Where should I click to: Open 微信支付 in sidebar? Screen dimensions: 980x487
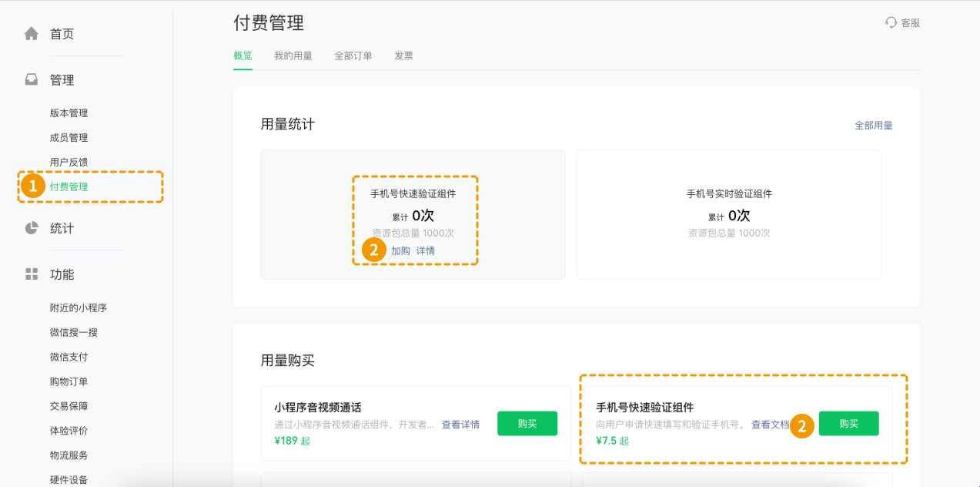tap(69, 357)
